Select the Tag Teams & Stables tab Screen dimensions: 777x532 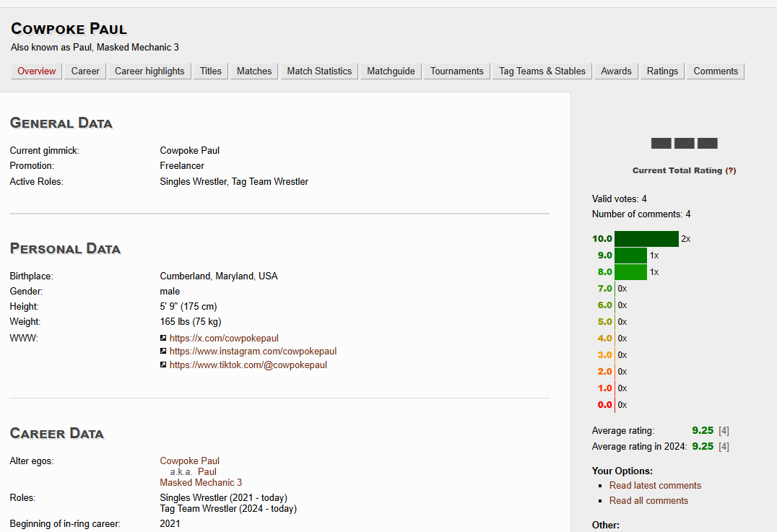pos(542,71)
